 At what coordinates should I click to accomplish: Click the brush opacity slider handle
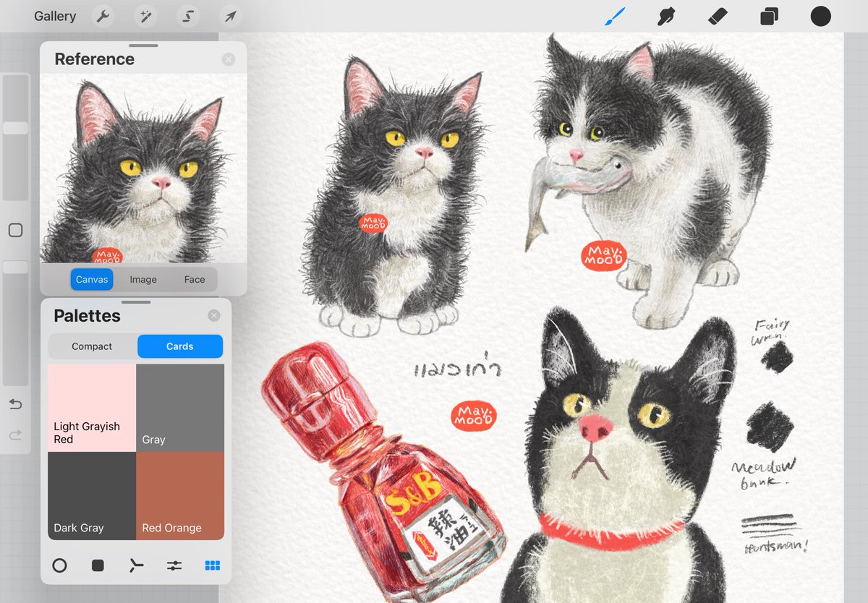15,268
